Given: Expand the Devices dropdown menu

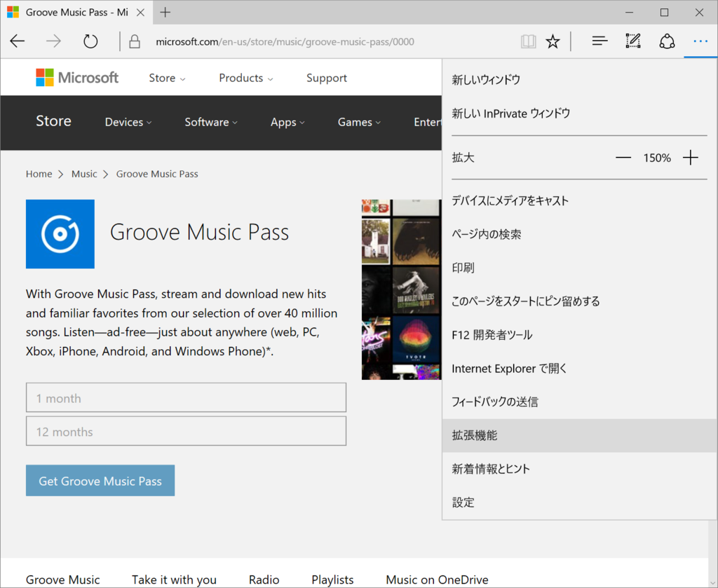Looking at the screenshot, I should click(128, 122).
